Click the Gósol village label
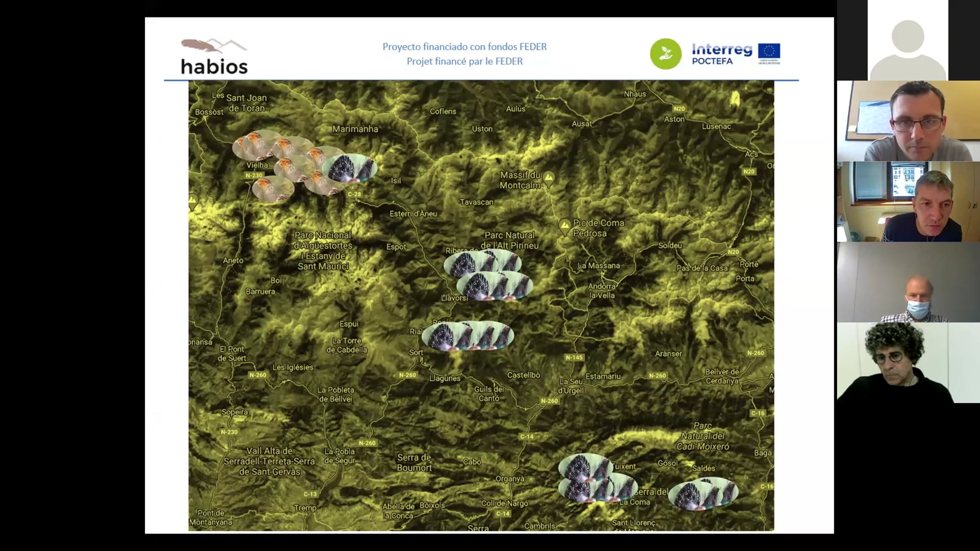 point(668,463)
